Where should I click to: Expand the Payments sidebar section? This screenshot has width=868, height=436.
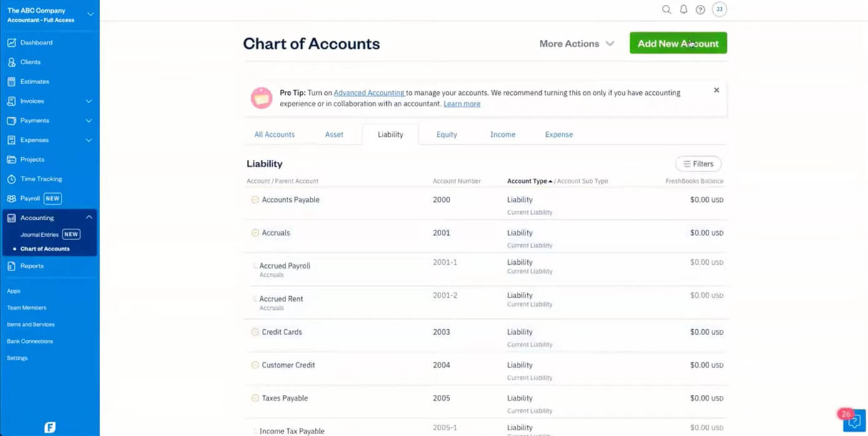[89, 120]
